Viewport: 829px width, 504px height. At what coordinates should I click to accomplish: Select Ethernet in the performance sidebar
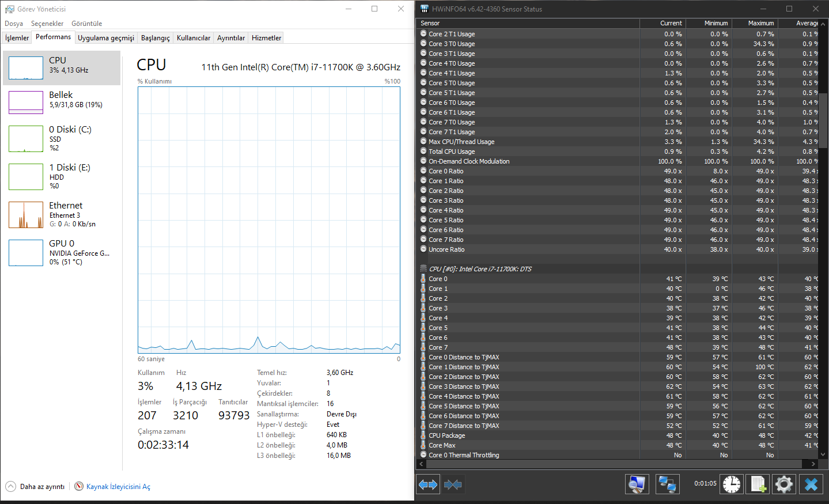pos(62,215)
